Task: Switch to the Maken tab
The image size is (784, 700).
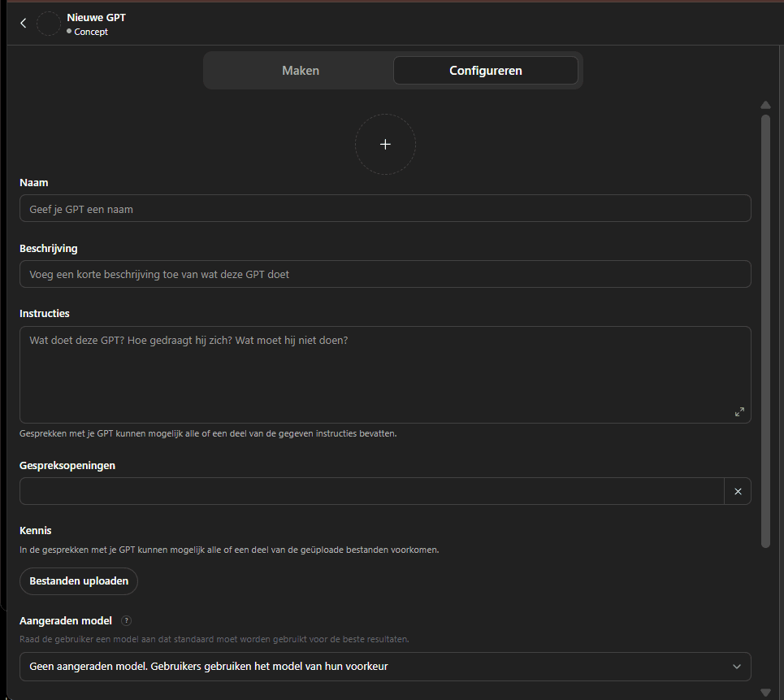Action: pos(300,71)
